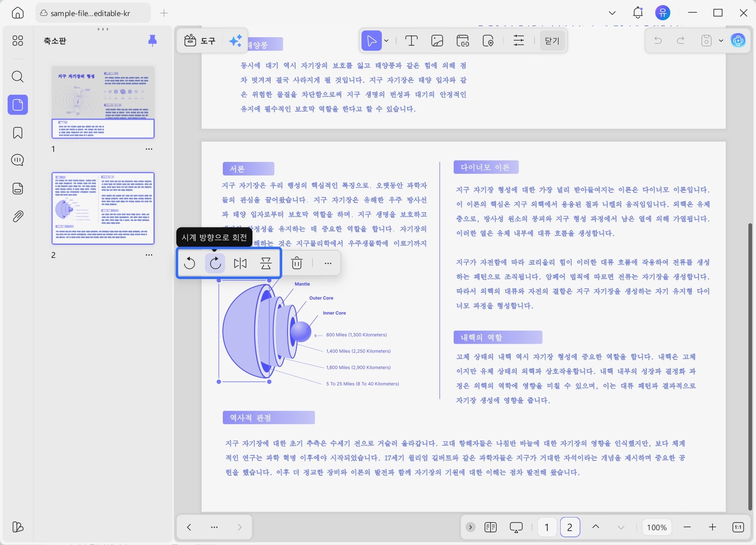Go to the Home screen icon
The width and height of the screenshot is (756, 545).
pyautogui.click(x=18, y=13)
